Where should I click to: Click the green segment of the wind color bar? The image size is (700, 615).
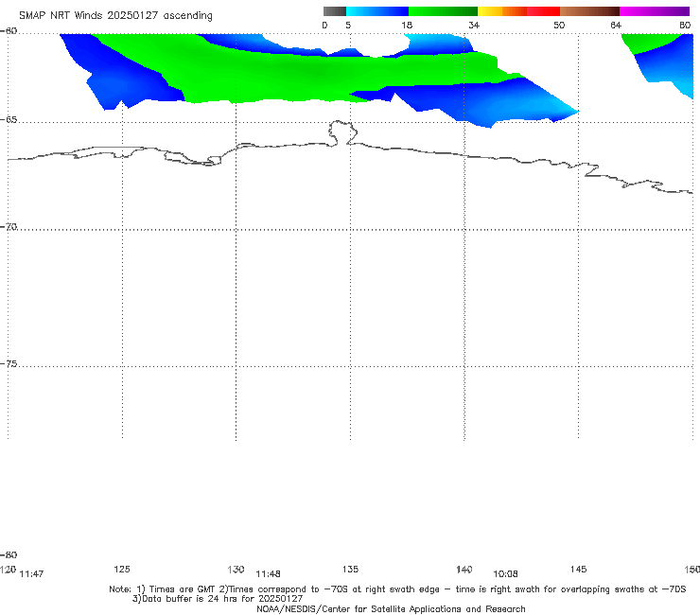tap(443, 11)
